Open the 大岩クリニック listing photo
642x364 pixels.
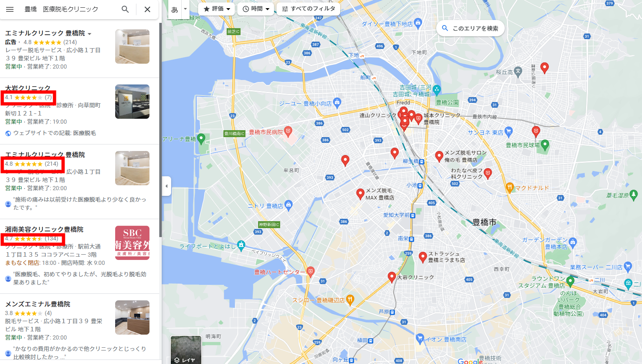tap(132, 102)
